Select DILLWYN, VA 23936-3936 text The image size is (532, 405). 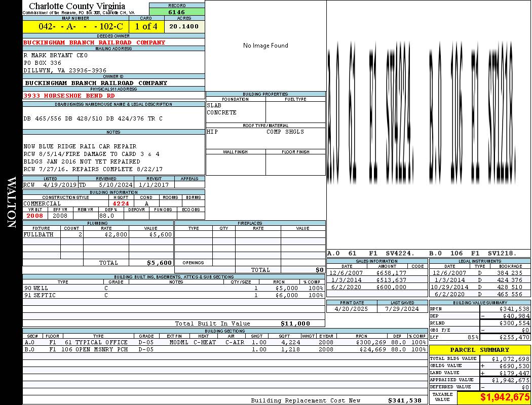point(65,70)
